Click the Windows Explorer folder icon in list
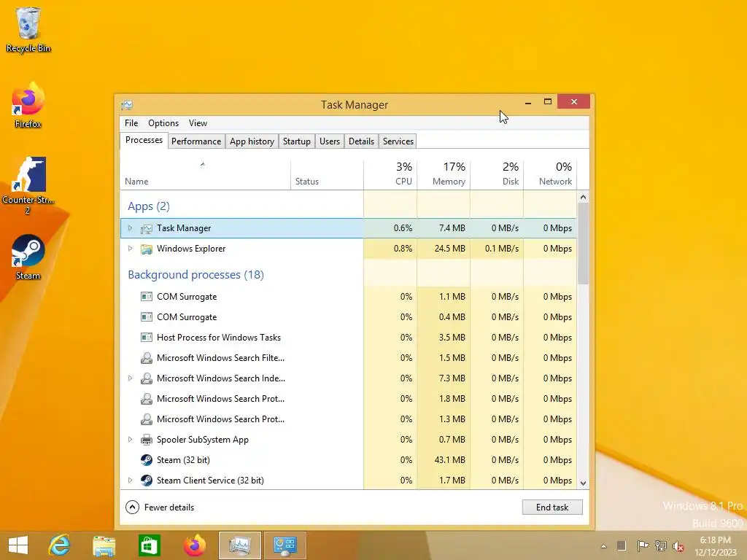 (146, 249)
